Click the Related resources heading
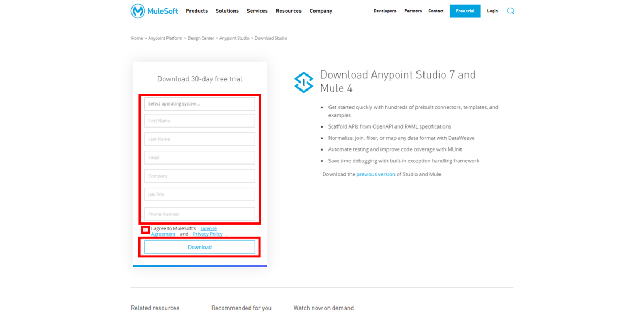Image resolution: width=644 pixels, height=314 pixels. click(x=155, y=308)
